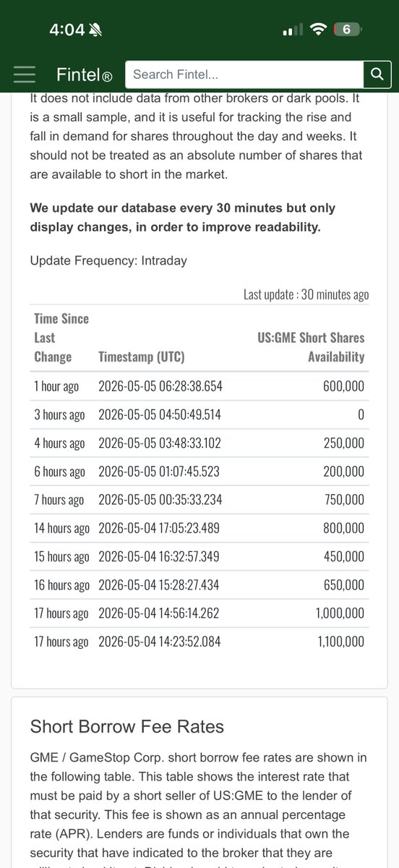Screen dimensions: 399x868
Task: Tap the battery indicator in status bar
Action: [x=346, y=30]
